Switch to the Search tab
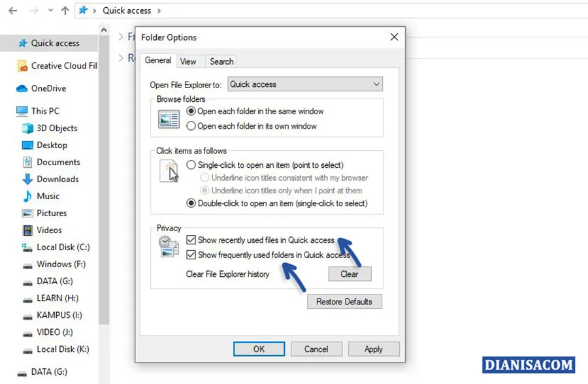 tap(221, 61)
